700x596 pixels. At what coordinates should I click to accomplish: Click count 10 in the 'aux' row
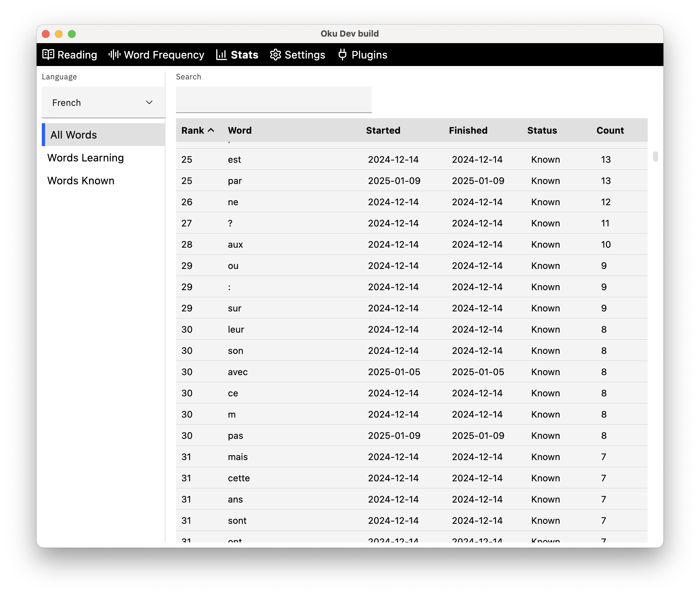pos(606,245)
